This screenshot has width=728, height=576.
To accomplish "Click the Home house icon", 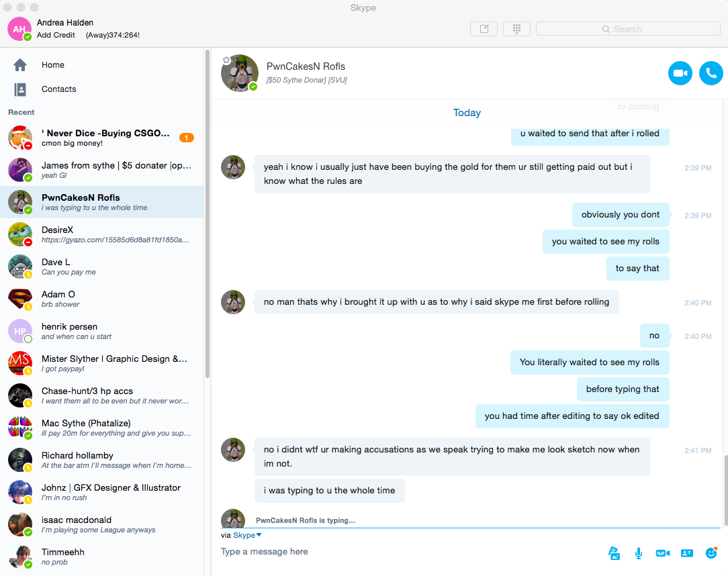I will coord(20,65).
